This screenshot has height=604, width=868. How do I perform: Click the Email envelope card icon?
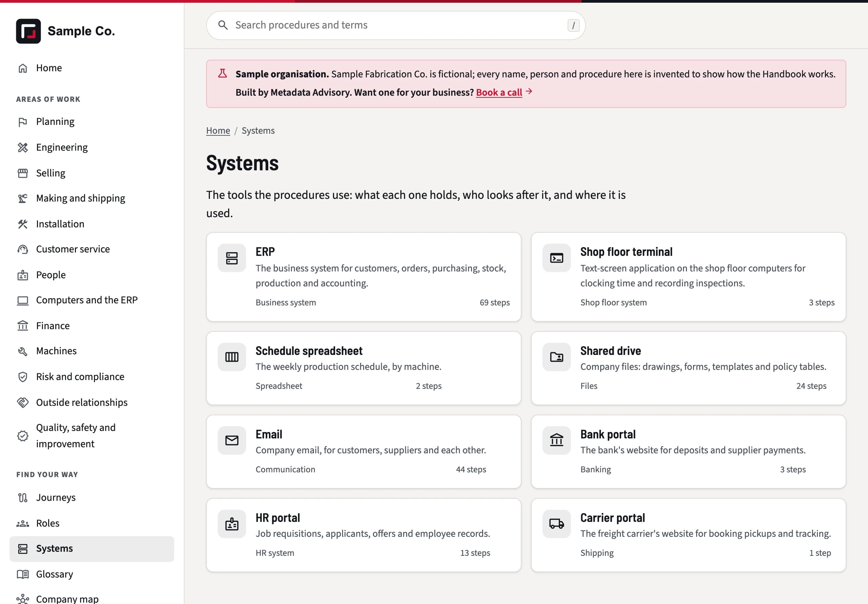click(232, 440)
